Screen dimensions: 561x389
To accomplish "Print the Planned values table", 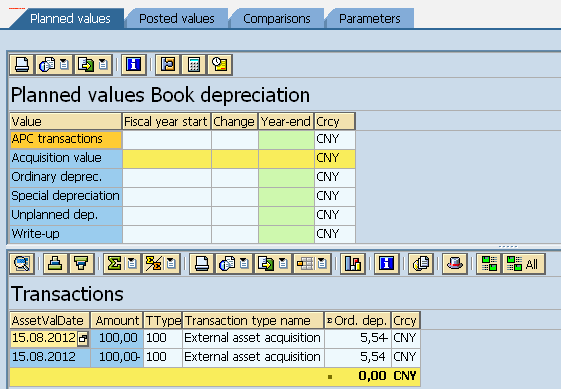I will point(21,65).
